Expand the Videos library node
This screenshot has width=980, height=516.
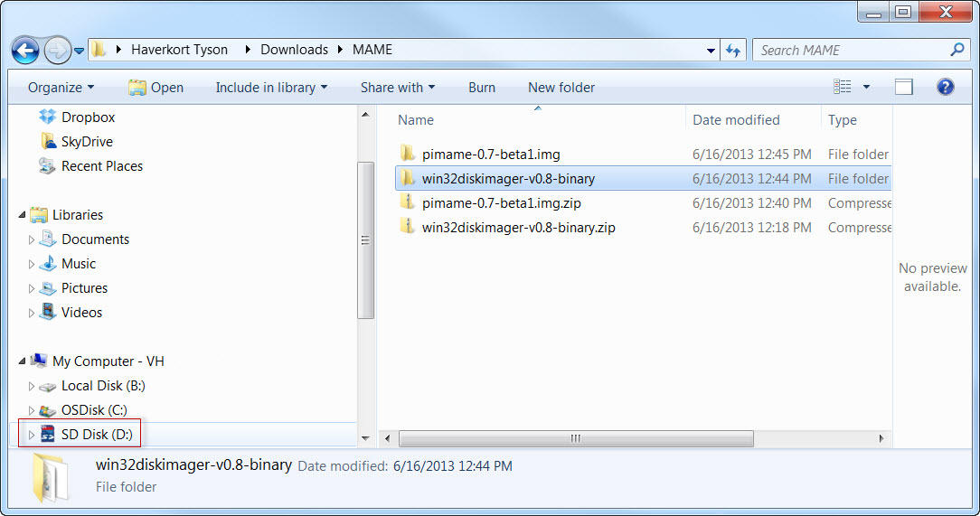pyautogui.click(x=32, y=313)
